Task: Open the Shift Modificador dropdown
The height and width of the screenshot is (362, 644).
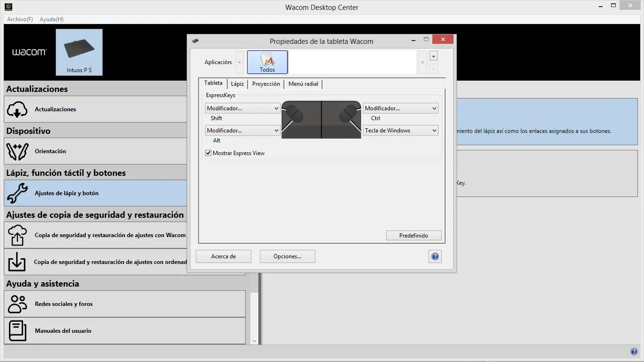Action: [x=242, y=108]
